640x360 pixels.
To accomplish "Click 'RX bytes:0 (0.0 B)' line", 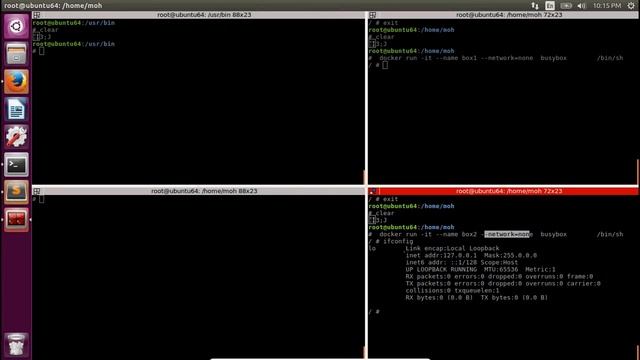I will coord(476,298).
